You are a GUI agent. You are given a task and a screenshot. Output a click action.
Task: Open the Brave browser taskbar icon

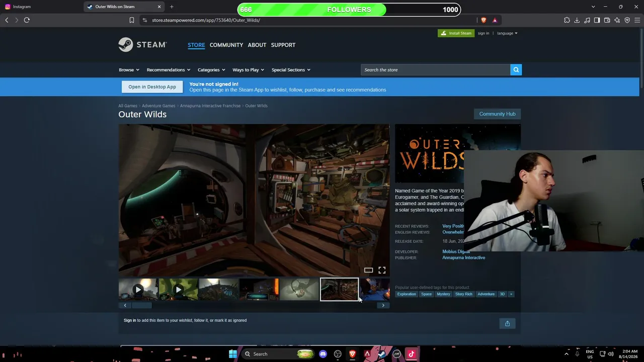point(352,354)
